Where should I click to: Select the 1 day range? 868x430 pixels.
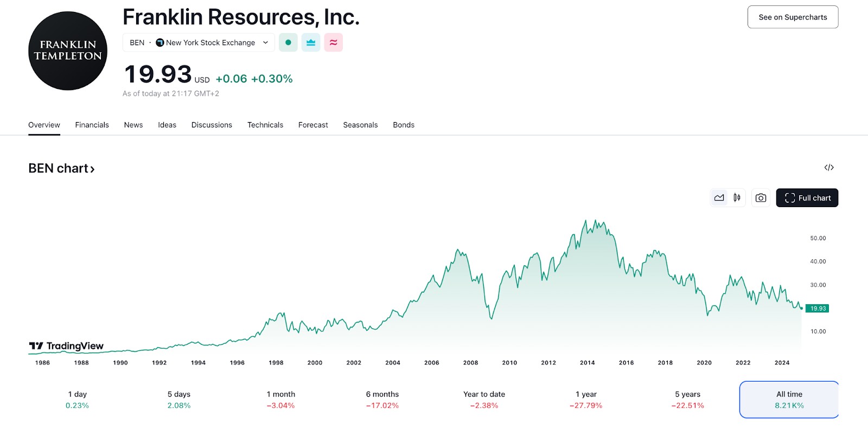[x=77, y=400]
